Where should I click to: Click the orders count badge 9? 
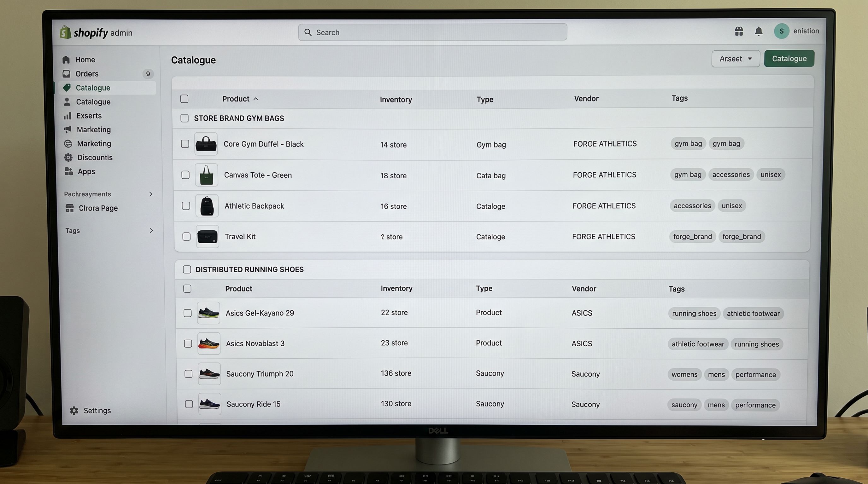148,74
